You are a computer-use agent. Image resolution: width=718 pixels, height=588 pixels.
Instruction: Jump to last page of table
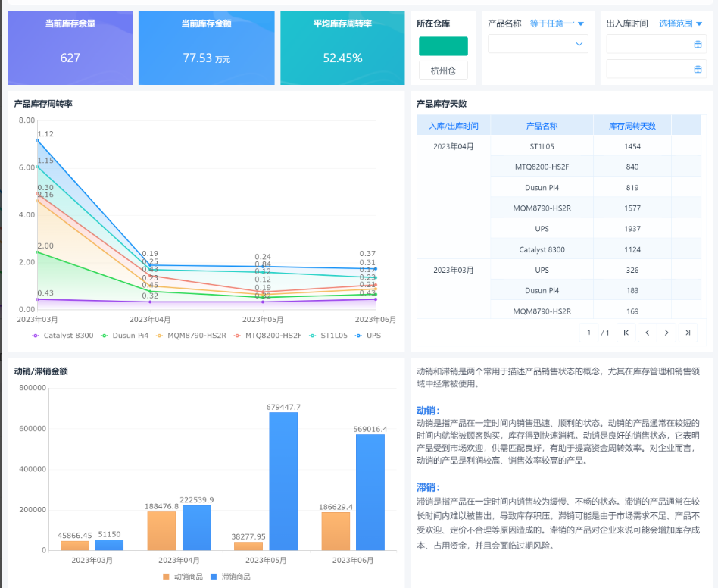coord(687,333)
